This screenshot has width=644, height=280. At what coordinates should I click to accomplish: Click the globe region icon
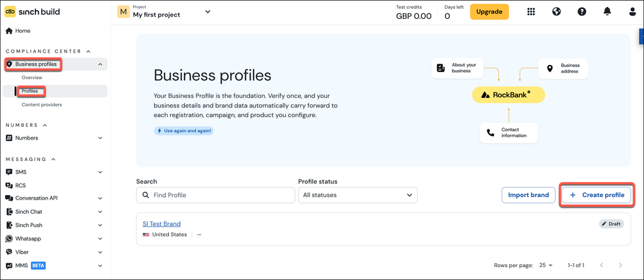556,12
